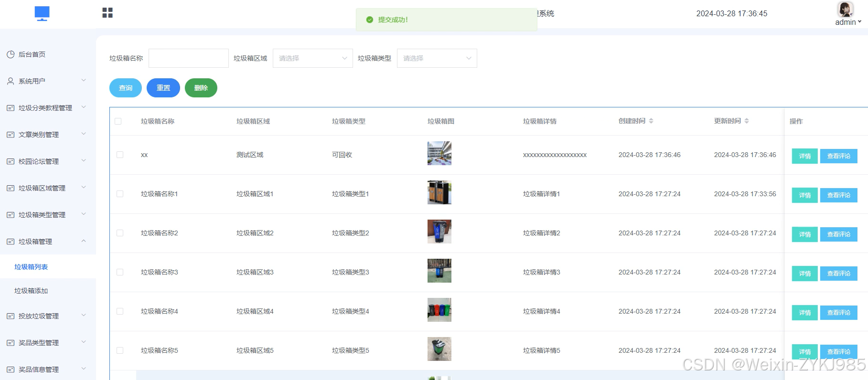
Task: Click the 垃圾箱区域管理 sidebar icon
Action: [x=11, y=188]
